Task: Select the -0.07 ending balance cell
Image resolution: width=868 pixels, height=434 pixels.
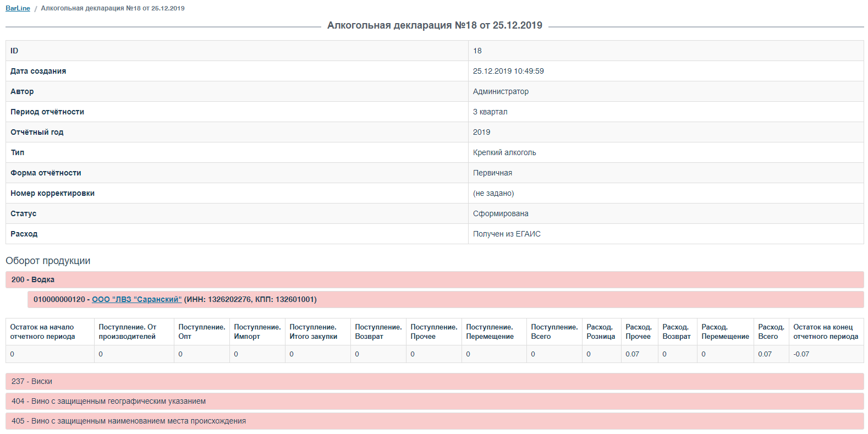Action: (x=826, y=354)
